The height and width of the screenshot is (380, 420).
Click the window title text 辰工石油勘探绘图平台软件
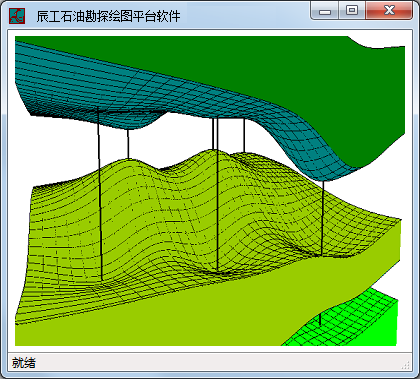108,16
